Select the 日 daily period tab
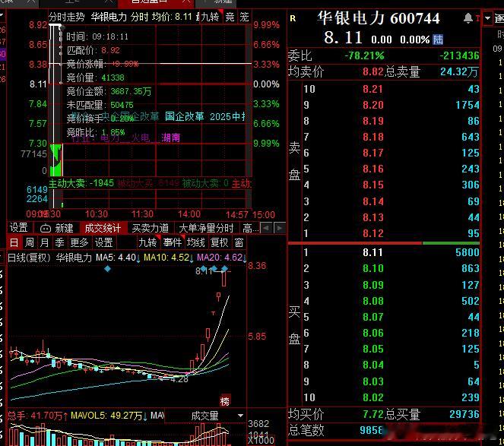Image resolution: width=504 pixels, height=446 pixels. pyautogui.click(x=14, y=242)
